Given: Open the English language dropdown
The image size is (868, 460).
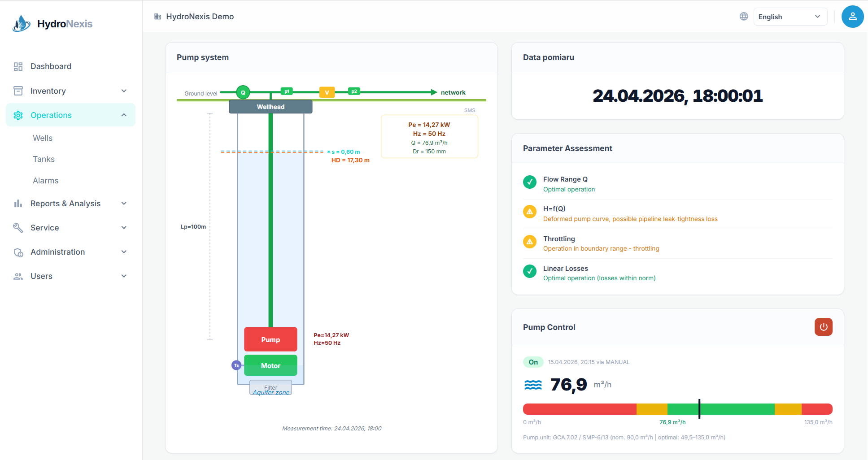Looking at the screenshot, I should click(x=790, y=17).
